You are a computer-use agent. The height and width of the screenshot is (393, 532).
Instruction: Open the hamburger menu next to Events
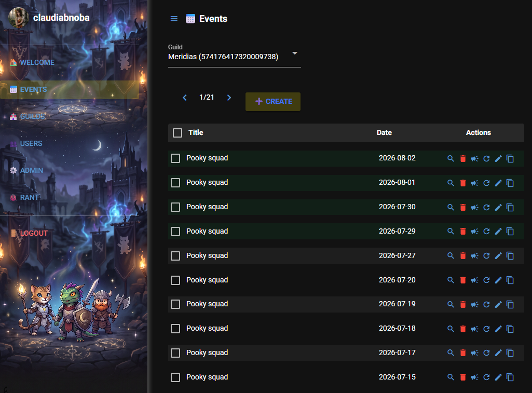pos(174,19)
